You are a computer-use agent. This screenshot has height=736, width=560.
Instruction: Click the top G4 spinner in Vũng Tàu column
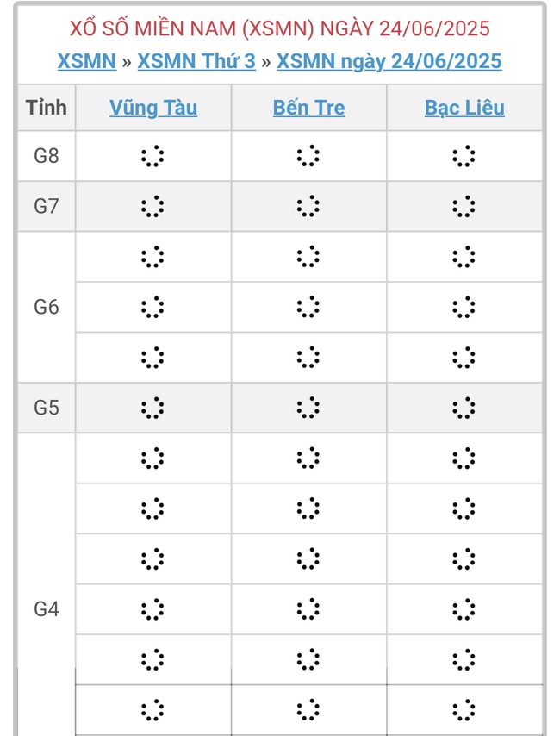(x=153, y=458)
